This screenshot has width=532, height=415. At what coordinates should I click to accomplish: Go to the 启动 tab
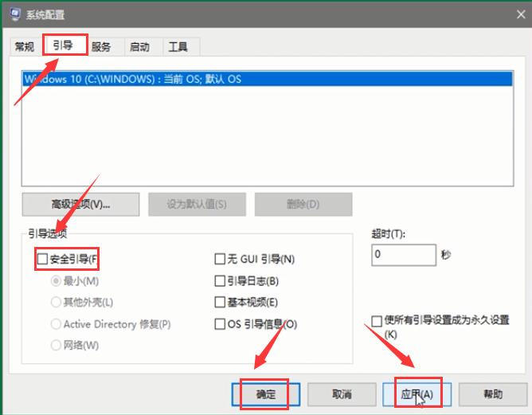click(x=139, y=47)
